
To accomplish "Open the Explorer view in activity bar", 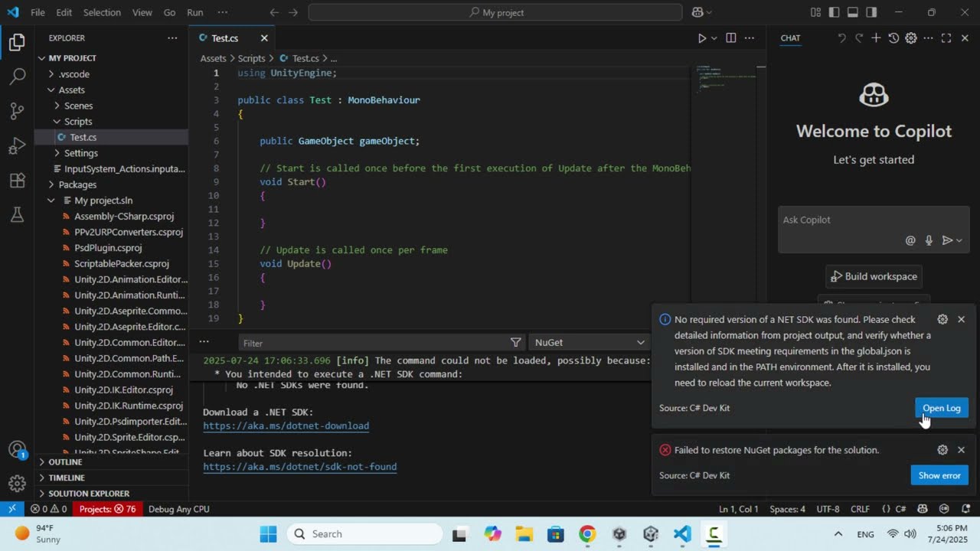I will 17,43.
